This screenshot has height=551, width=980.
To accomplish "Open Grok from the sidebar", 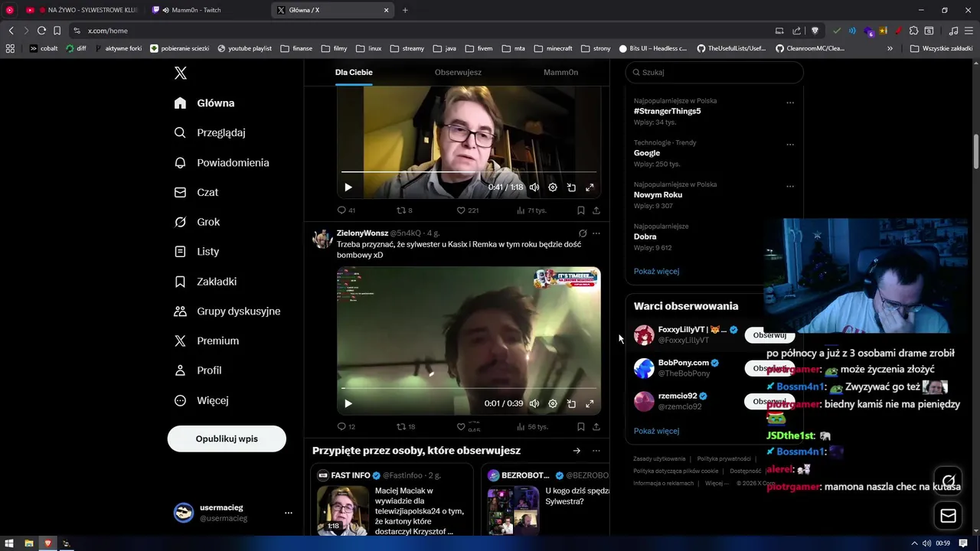I will (197, 222).
